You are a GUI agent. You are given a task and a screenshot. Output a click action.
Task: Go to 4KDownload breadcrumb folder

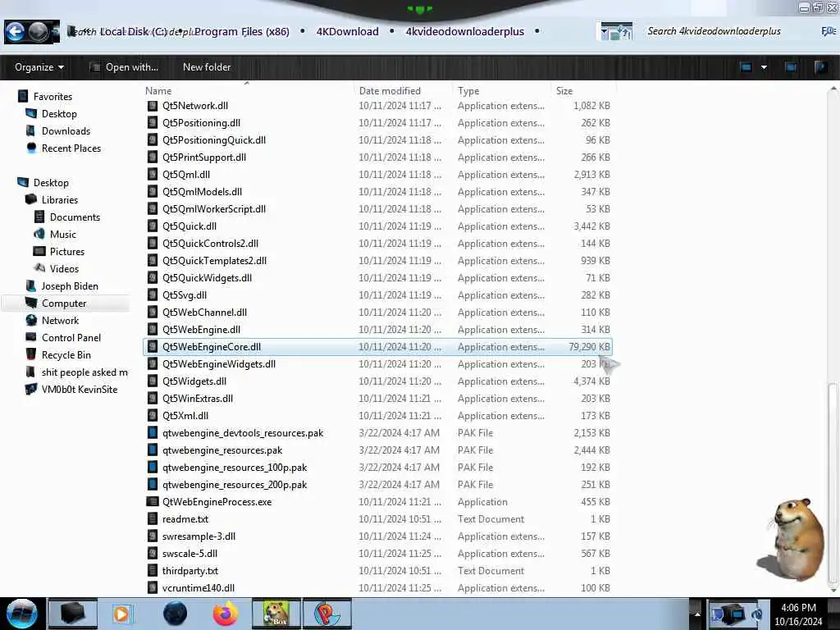[x=347, y=32]
